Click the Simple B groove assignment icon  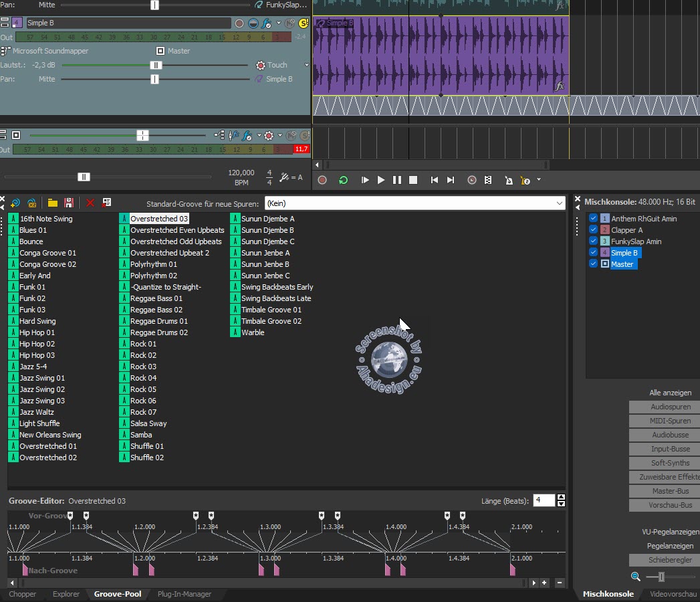coord(259,79)
